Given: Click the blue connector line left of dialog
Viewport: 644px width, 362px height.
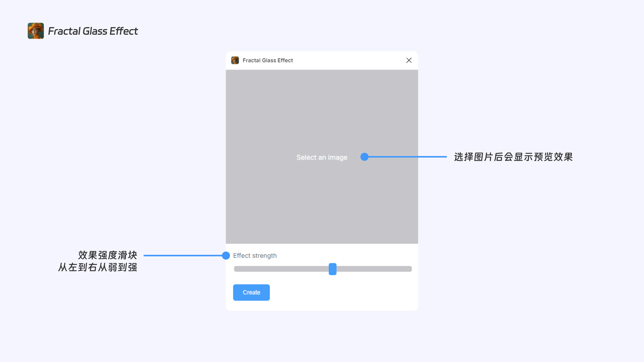Looking at the screenshot, I should coord(183,255).
